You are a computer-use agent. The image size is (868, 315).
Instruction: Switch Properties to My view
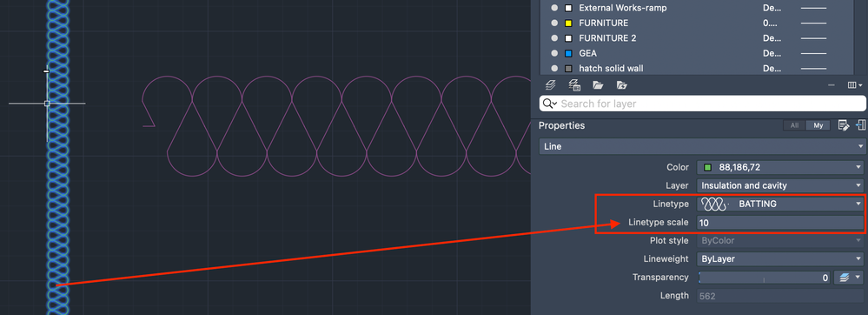(x=818, y=126)
